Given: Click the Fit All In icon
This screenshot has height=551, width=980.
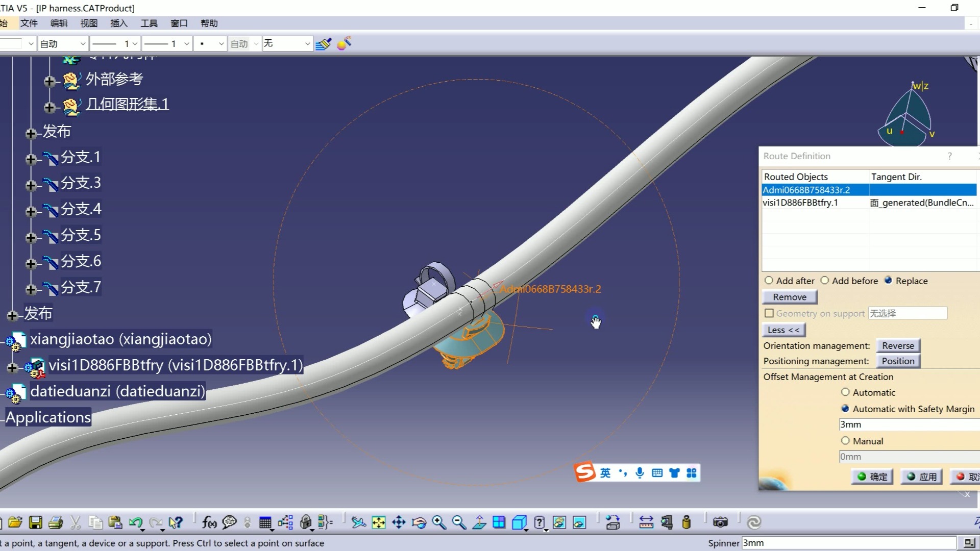Looking at the screenshot, I should 378,522.
